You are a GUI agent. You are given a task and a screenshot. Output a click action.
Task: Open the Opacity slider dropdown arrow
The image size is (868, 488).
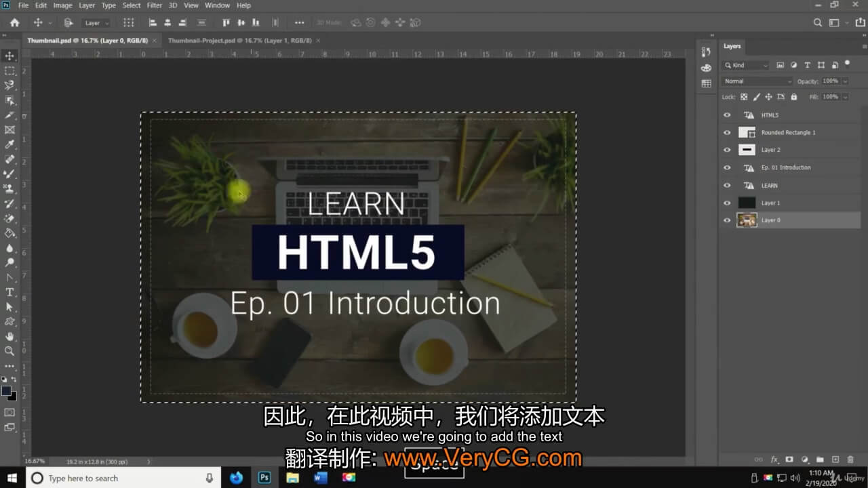click(844, 81)
